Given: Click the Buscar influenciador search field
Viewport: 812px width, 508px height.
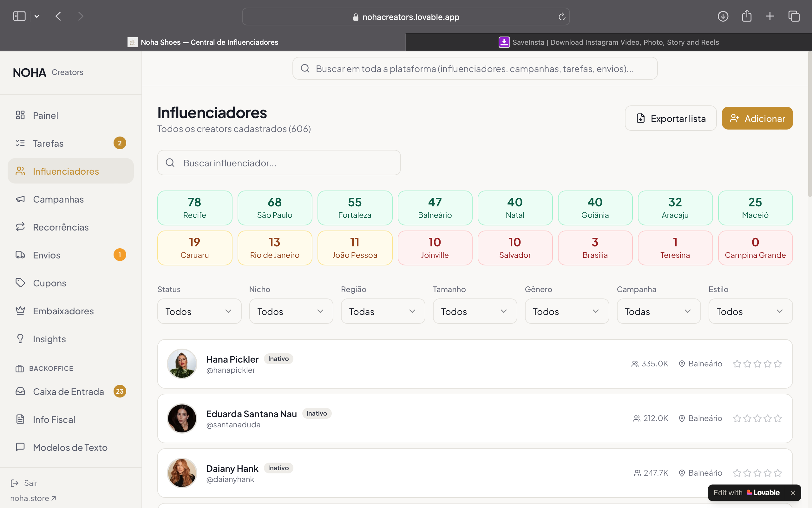Looking at the screenshot, I should pos(279,163).
